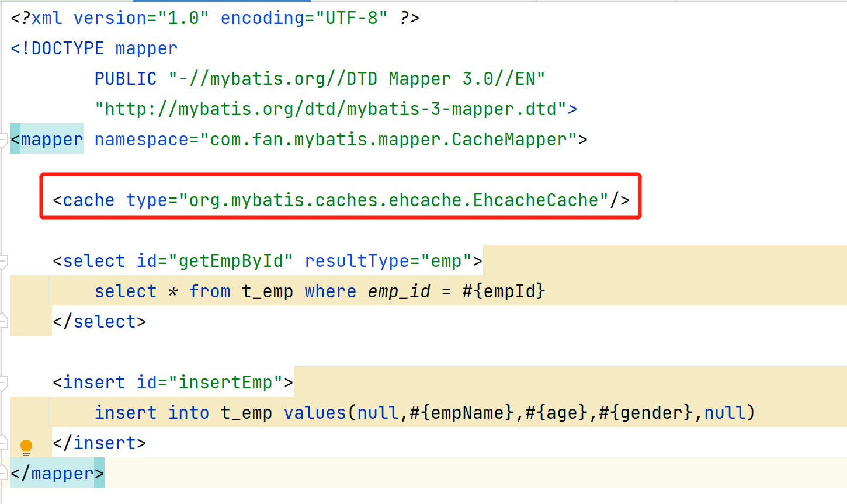The image size is (847, 504).
Task: Click the closing '</insert>' tag
Action: [99, 443]
